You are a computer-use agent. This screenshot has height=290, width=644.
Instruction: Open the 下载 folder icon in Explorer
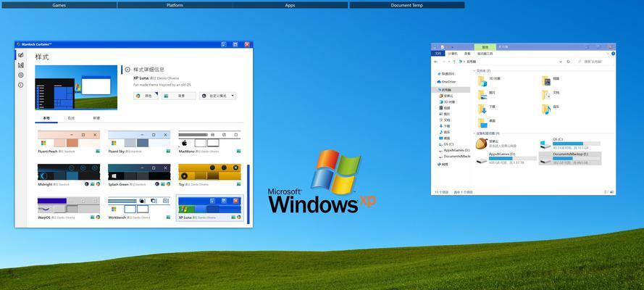[x=482, y=109]
